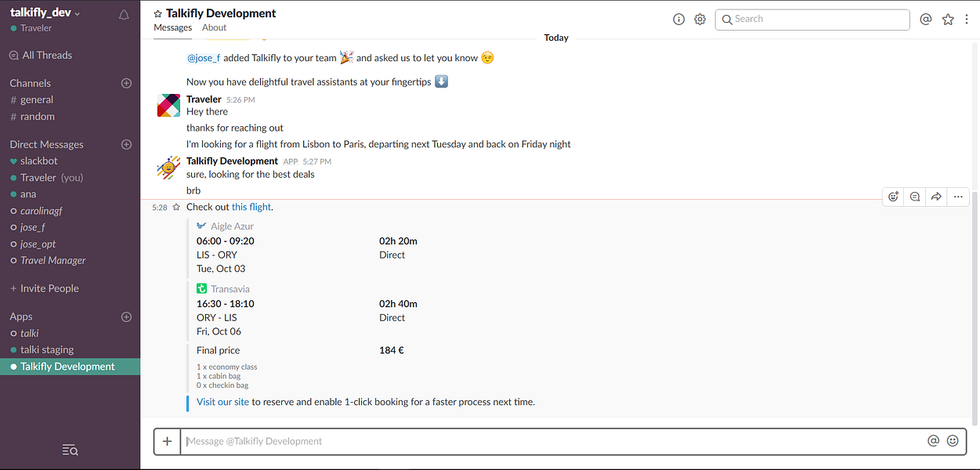The width and height of the screenshot is (980, 470).
Task: Open the emoji picker in message box
Action: tap(953, 441)
